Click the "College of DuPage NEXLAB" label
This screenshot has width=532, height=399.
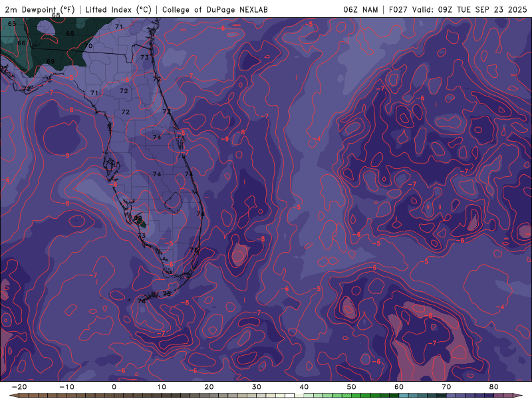(x=215, y=9)
